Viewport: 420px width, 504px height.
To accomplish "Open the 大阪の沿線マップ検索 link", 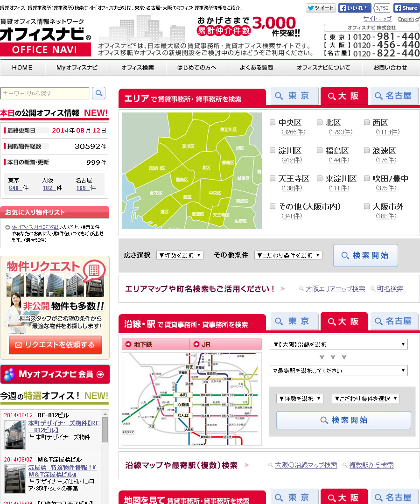I will (306, 465).
